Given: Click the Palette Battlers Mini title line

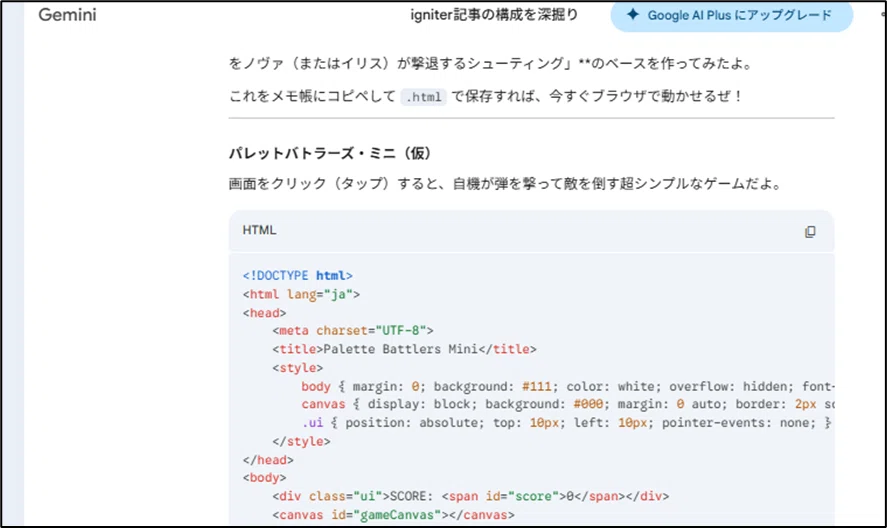Looking at the screenshot, I should pyautogui.click(x=404, y=349).
